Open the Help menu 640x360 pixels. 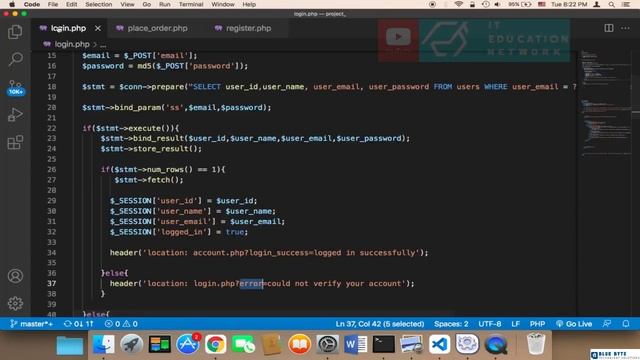pyautogui.click(x=249, y=4)
